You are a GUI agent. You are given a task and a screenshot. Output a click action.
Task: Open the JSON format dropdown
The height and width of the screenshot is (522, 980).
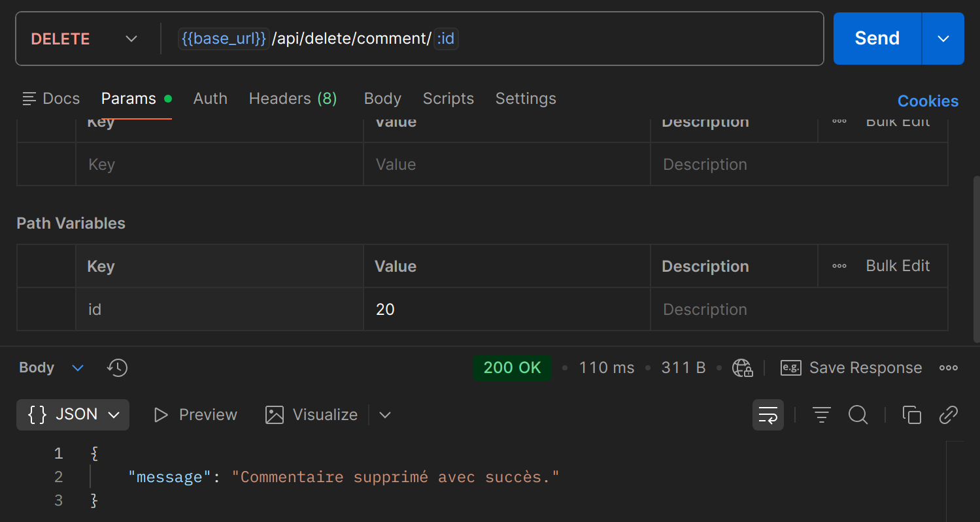coord(73,415)
